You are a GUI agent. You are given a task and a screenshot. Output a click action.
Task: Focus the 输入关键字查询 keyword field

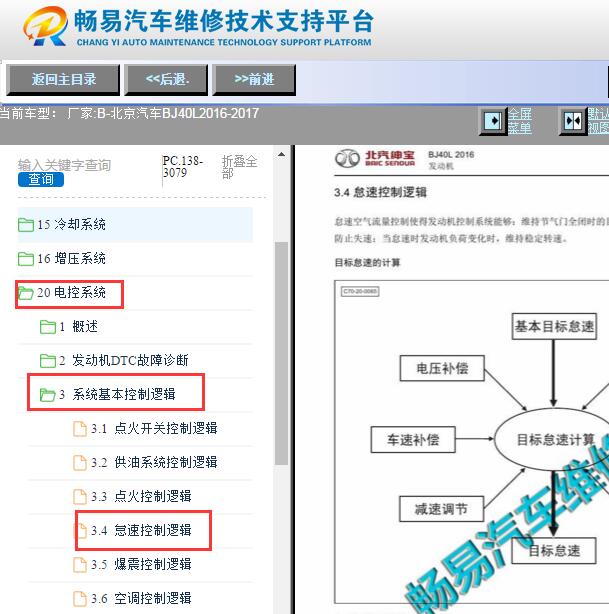(65, 165)
